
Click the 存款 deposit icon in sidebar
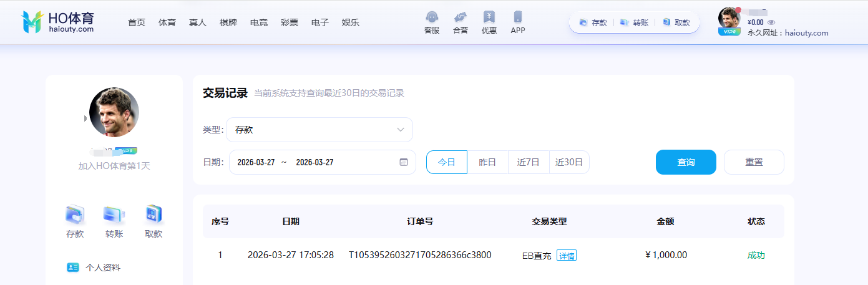pos(75,215)
